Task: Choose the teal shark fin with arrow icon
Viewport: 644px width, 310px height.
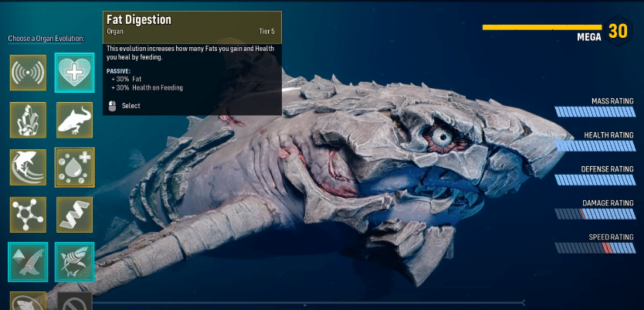Action: pyautogui.click(x=28, y=261)
